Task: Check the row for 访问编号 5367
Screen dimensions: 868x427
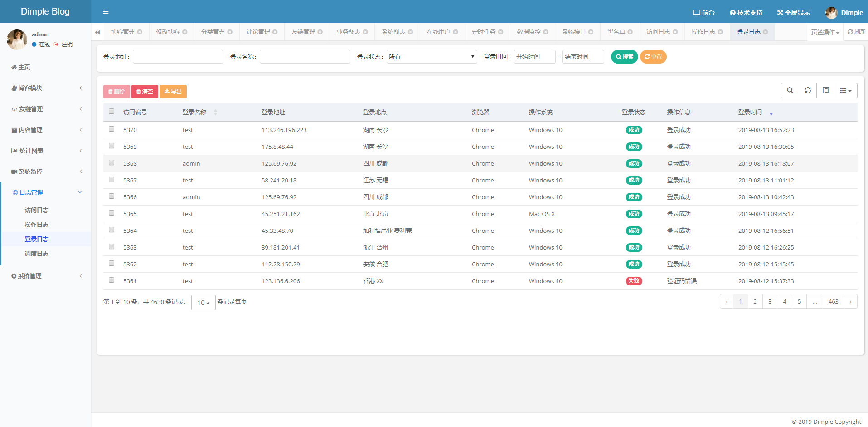Action: tap(112, 179)
